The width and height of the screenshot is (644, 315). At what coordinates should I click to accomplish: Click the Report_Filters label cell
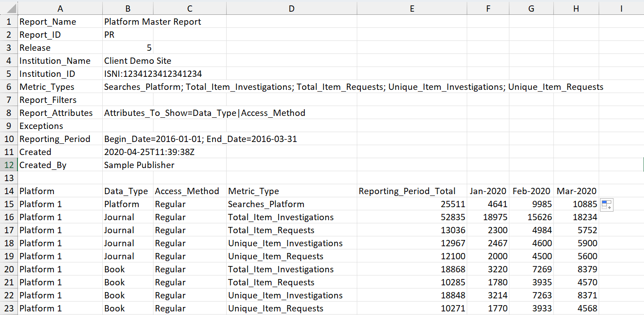[60, 100]
